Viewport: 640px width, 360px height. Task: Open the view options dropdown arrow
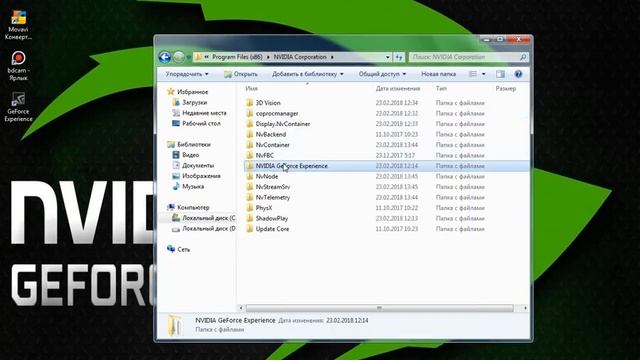(x=484, y=74)
